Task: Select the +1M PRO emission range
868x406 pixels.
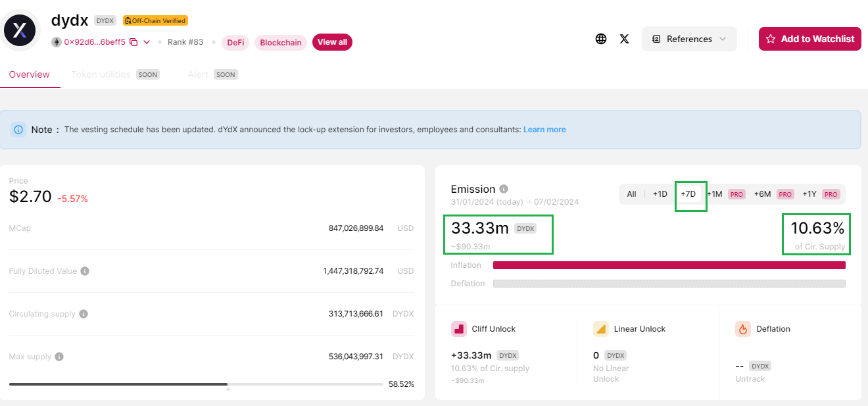Action: click(726, 194)
